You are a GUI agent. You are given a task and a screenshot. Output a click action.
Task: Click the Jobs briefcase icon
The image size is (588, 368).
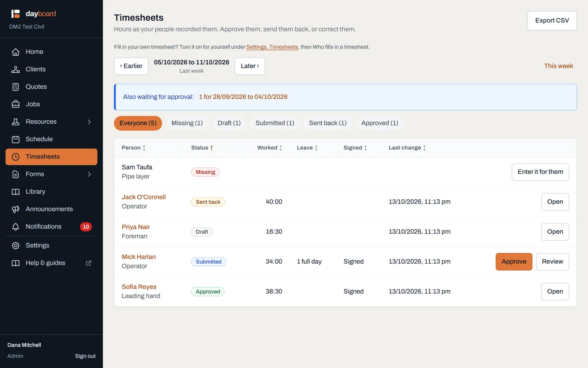click(16, 104)
